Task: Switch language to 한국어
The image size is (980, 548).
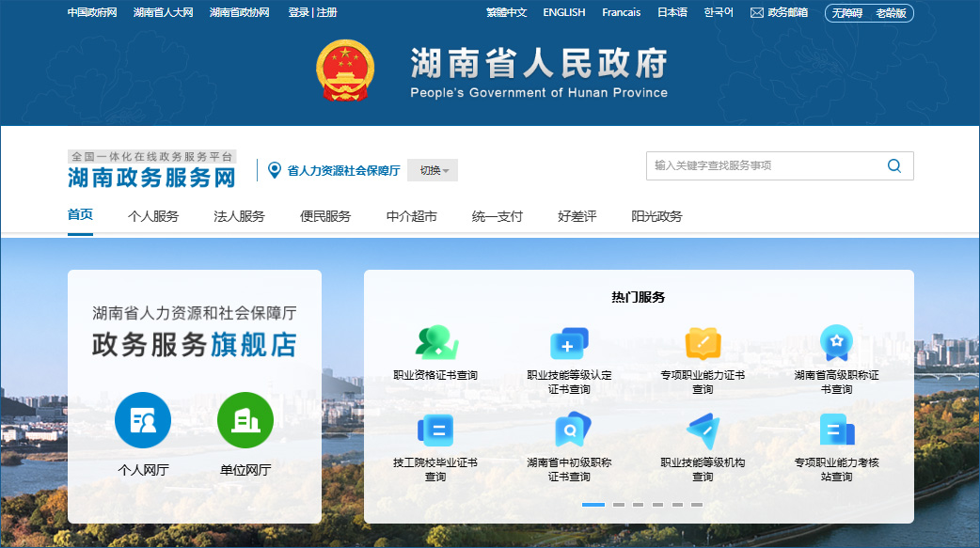Action: point(719,12)
